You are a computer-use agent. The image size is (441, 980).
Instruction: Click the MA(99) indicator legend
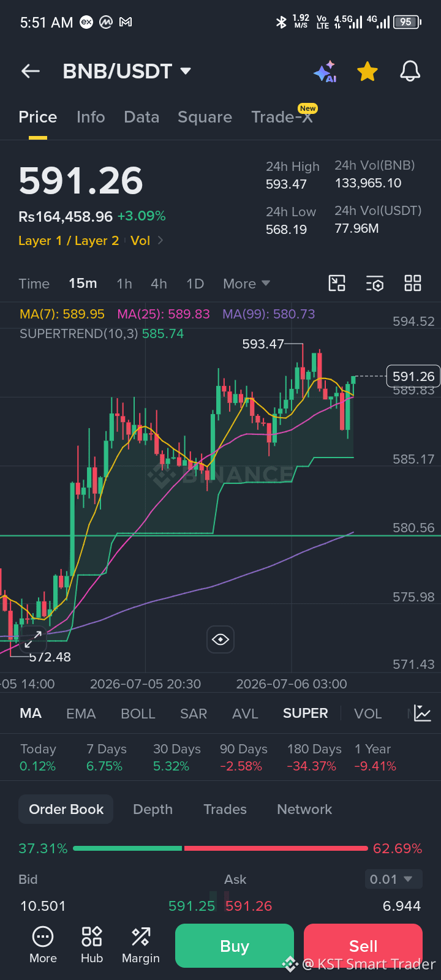[269, 314]
